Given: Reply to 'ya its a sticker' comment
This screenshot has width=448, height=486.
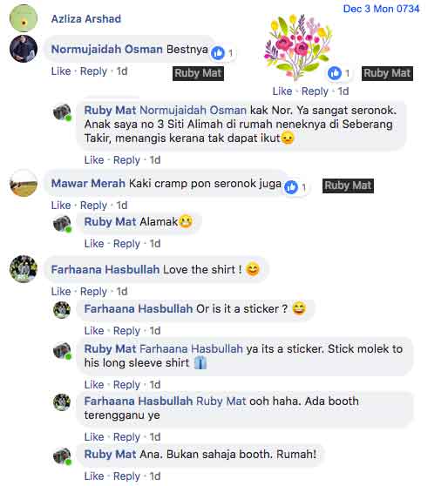Looking at the screenshot, I should 126,385.
